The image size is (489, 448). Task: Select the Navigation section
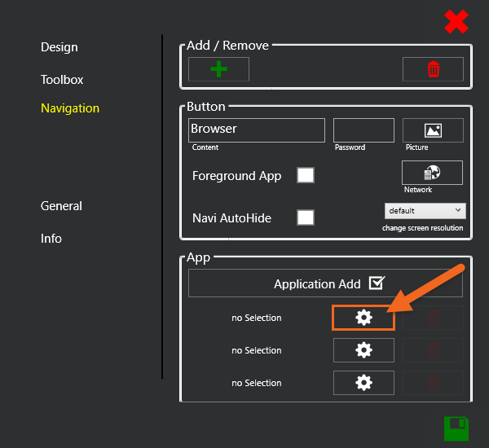70,108
